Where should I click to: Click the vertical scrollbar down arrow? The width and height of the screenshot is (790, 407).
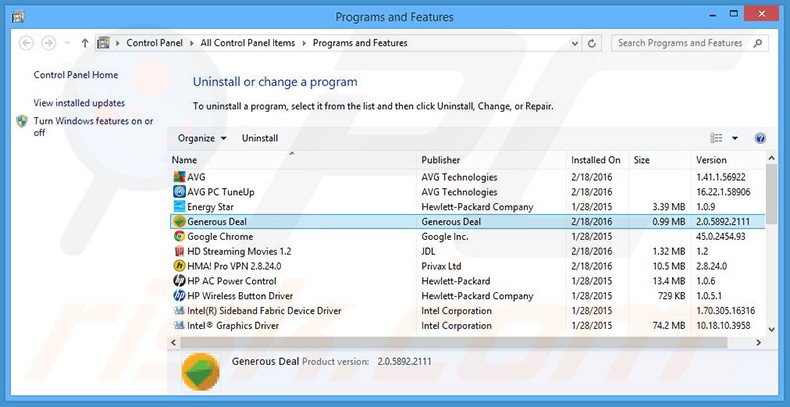pyautogui.click(x=771, y=329)
